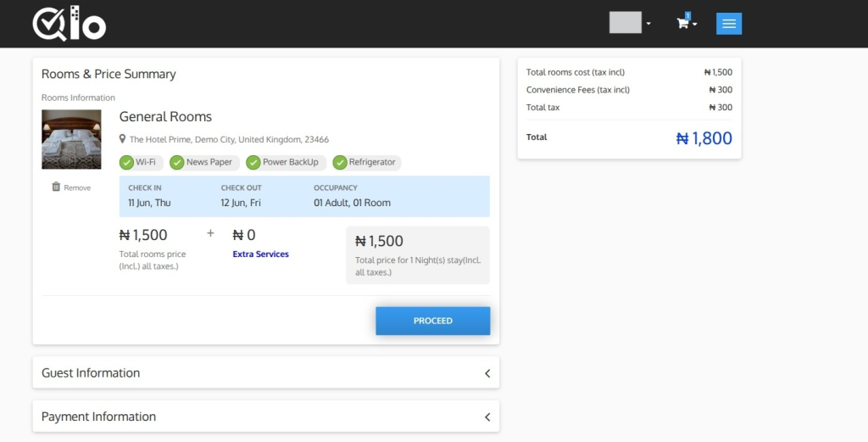Click the Total price for 1 Night(s) box
Viewport: 868px width, 442px height.
click(418, 255)
